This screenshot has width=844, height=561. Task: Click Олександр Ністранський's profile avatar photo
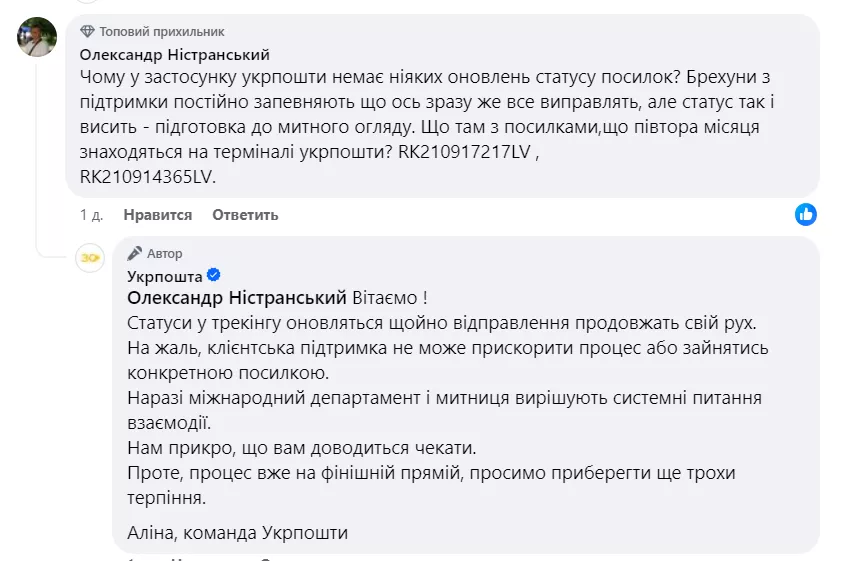[x=38, y=37]
